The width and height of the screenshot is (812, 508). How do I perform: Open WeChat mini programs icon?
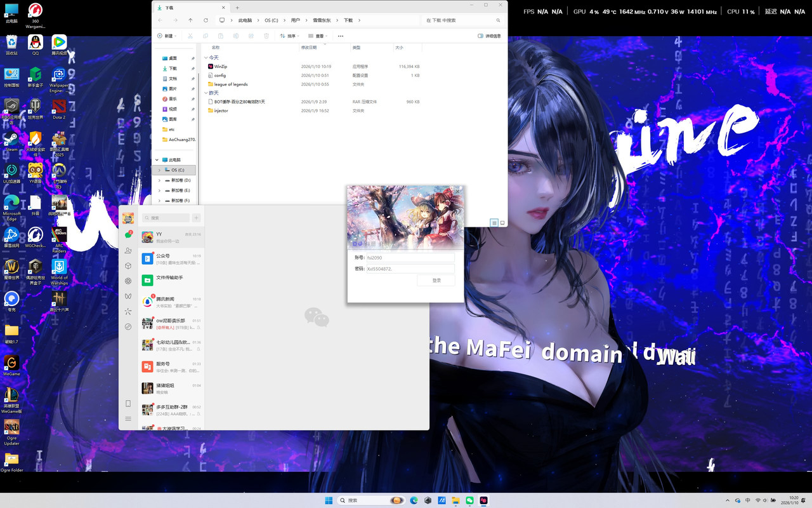pos(128,326)
